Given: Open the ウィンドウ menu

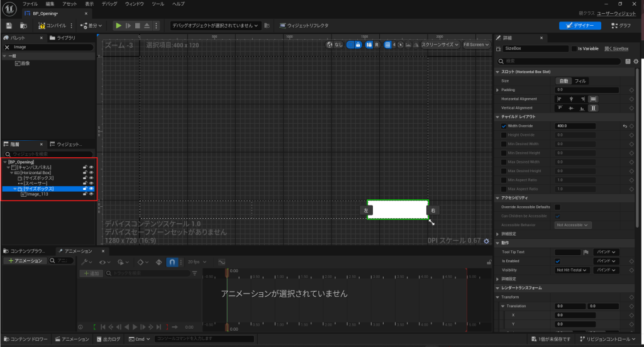Looking at the screenshot, I should pyautogui.click(x=134, y=4).
